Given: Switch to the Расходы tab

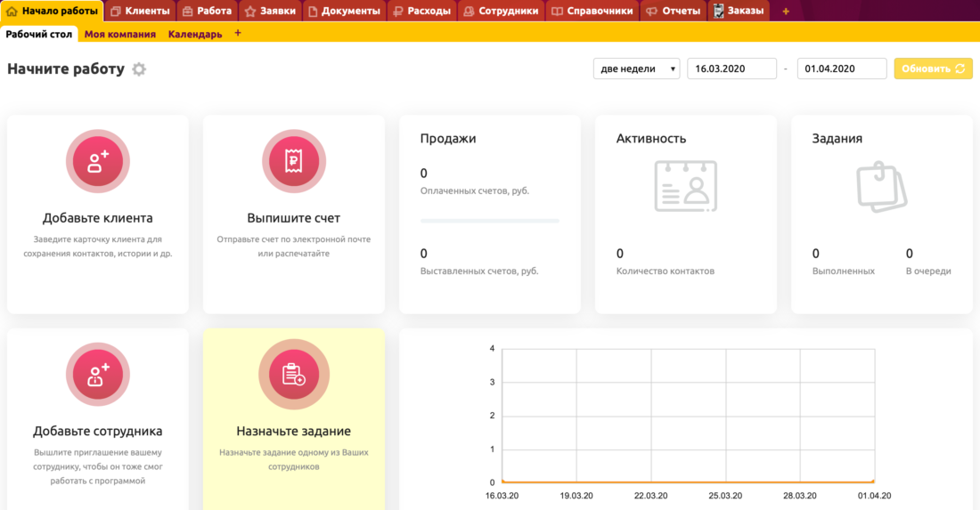Looking at the screenshot, I should click(x=424, y=12).
